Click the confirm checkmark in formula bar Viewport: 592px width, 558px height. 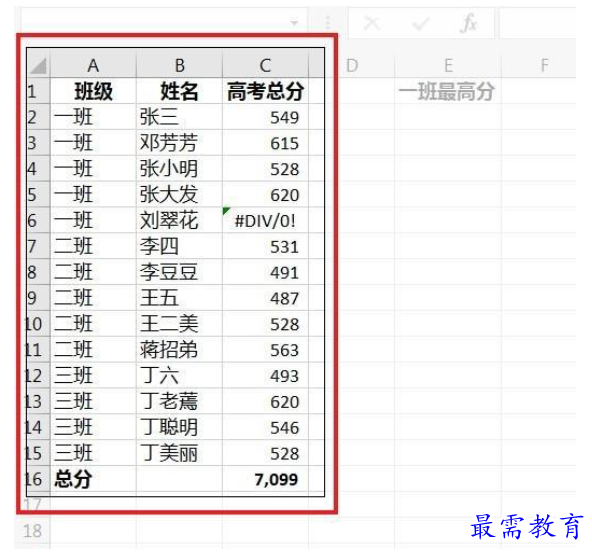421,24
